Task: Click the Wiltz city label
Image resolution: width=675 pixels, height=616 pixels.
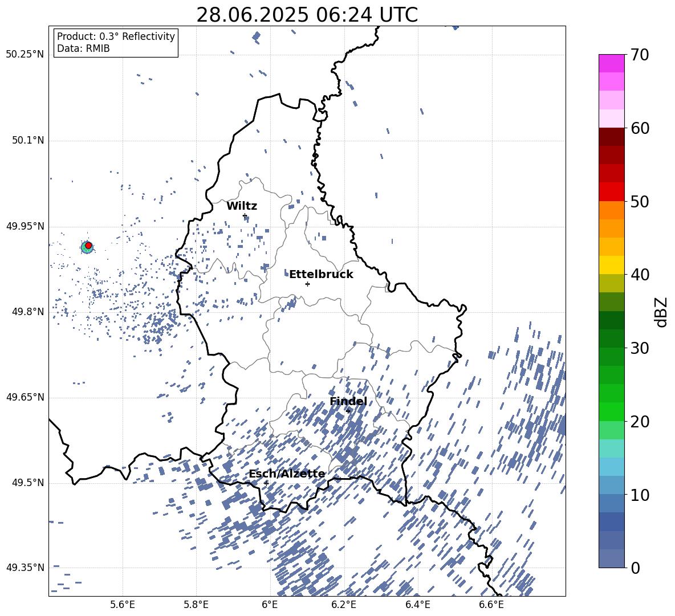Action: [x=242, y=206]
